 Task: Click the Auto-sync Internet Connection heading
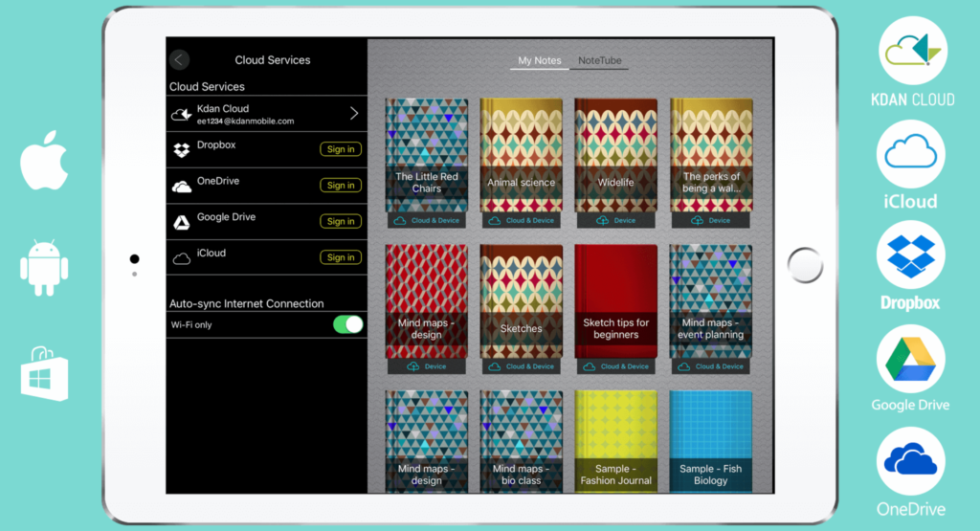(246, 303)
